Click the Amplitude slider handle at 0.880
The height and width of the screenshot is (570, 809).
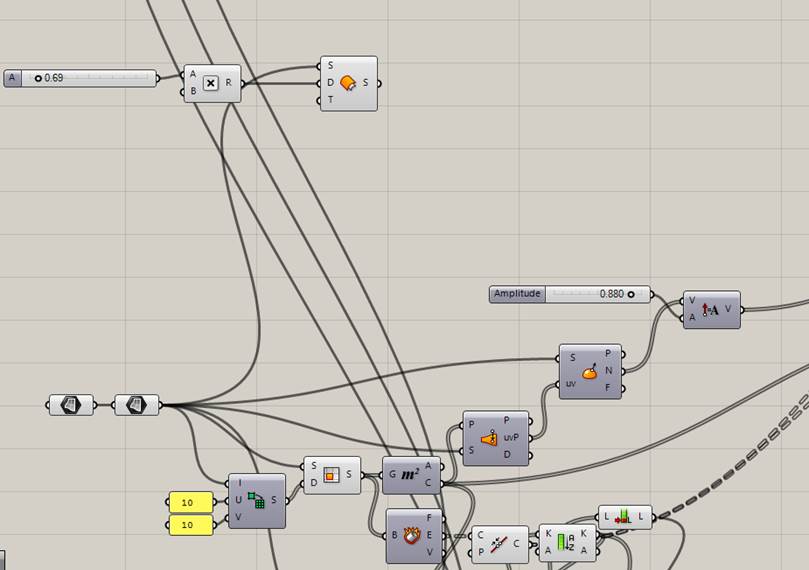[631, 294]
